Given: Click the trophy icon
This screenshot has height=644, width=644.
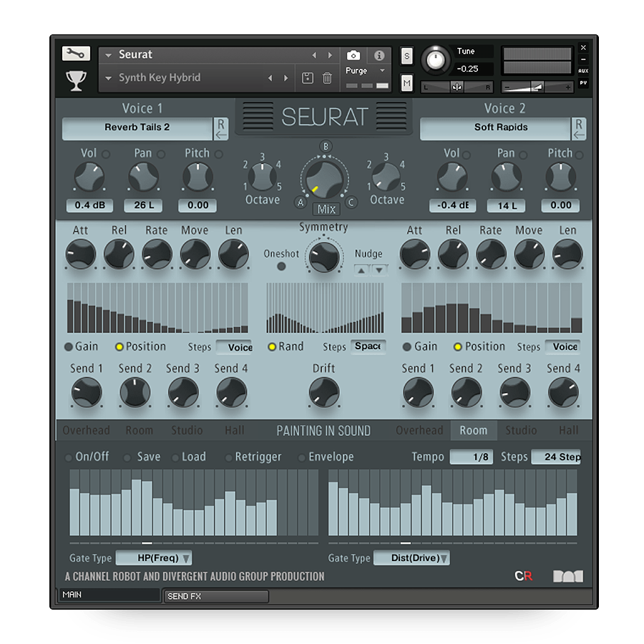Looking at the screenshot, I should [x=76, y=80].
